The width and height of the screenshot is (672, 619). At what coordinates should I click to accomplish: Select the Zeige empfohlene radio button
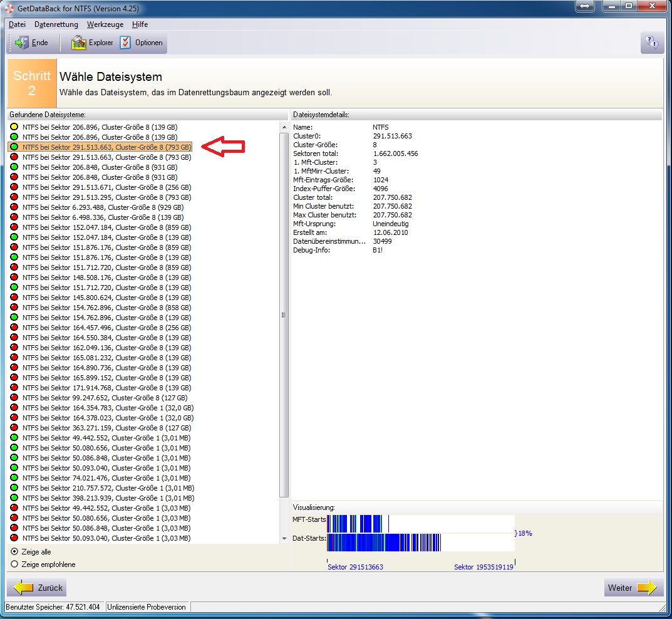click(14, 564)
